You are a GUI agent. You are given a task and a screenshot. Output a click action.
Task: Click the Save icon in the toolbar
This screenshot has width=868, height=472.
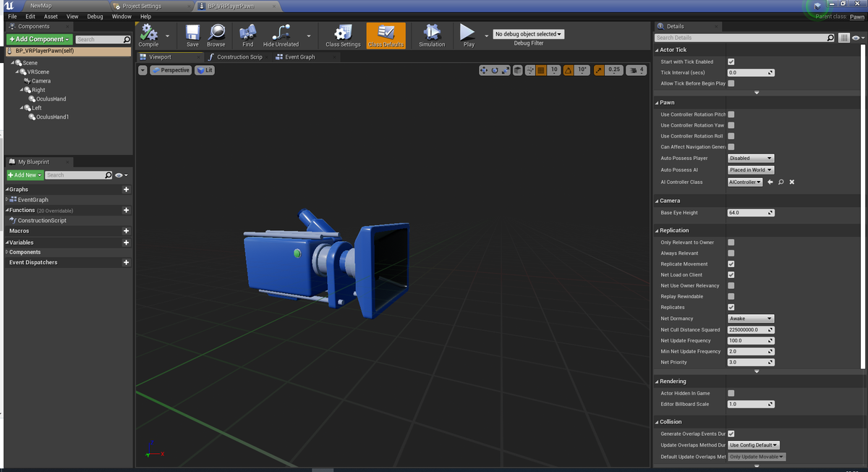pos(192,33)
